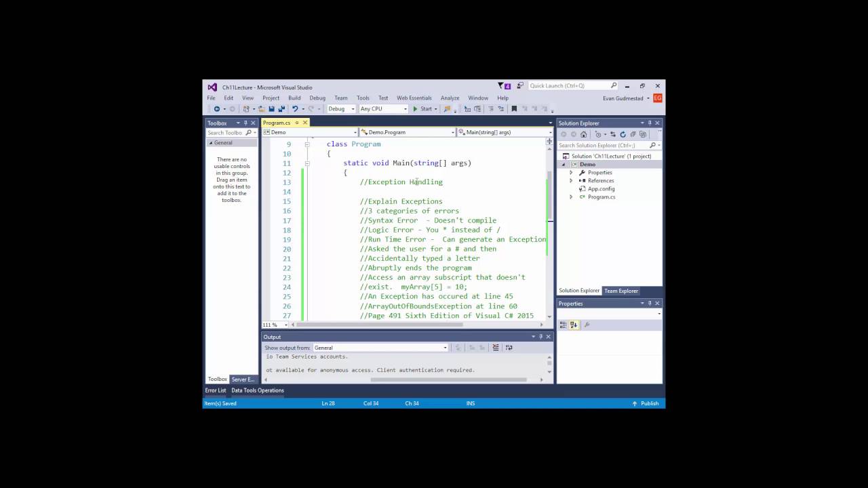Click Sync with Active Document icon

[x=613, y=134]
